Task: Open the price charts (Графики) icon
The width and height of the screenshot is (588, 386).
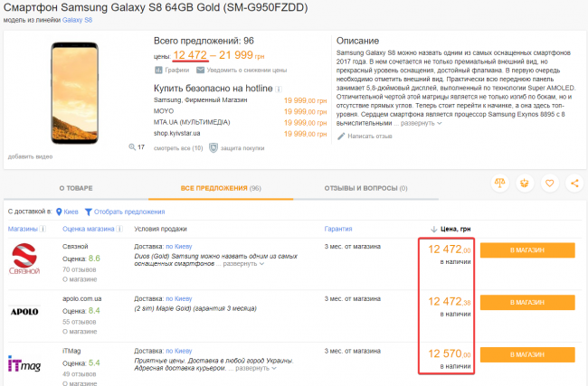Action: pyautogui.click(x=157, y=70)
